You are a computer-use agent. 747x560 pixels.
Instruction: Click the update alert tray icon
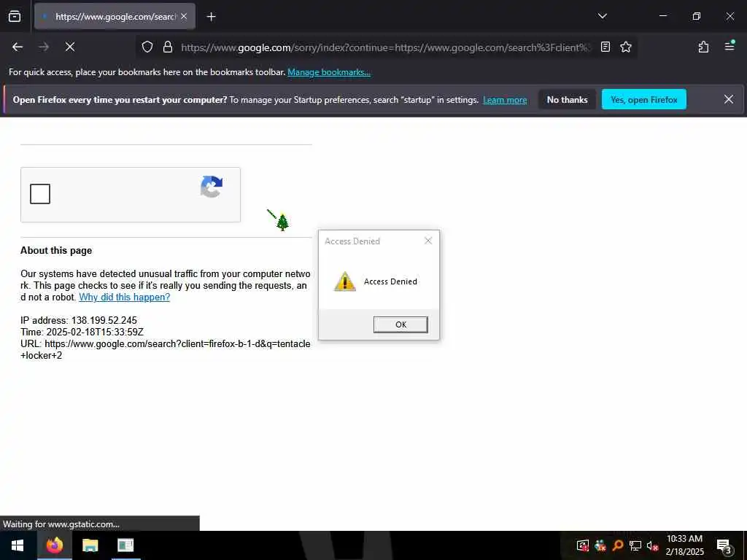pyautogui.click(x=583, y=545)
